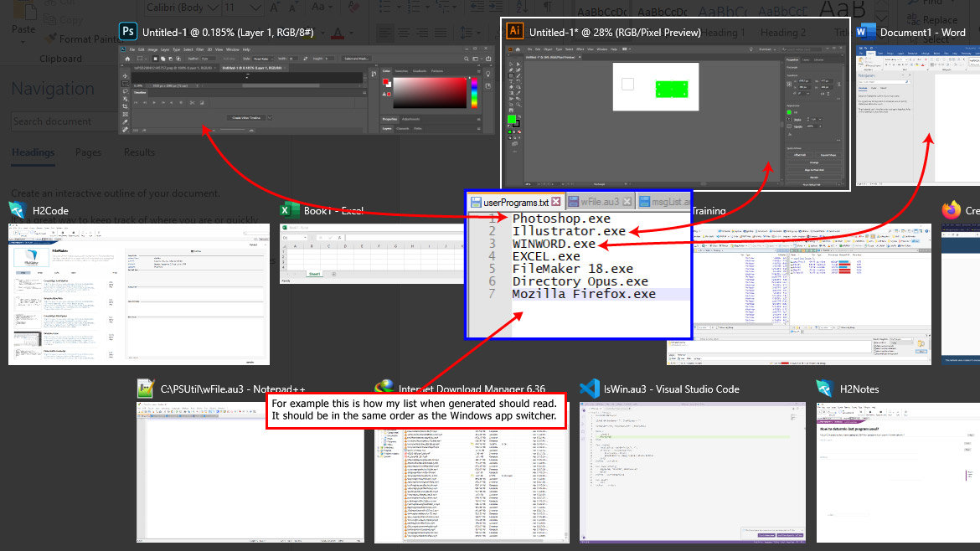This screenshot has width=980, height=551.
Task: Click the H2Code app icon
Action: click(x=18, y=210)
